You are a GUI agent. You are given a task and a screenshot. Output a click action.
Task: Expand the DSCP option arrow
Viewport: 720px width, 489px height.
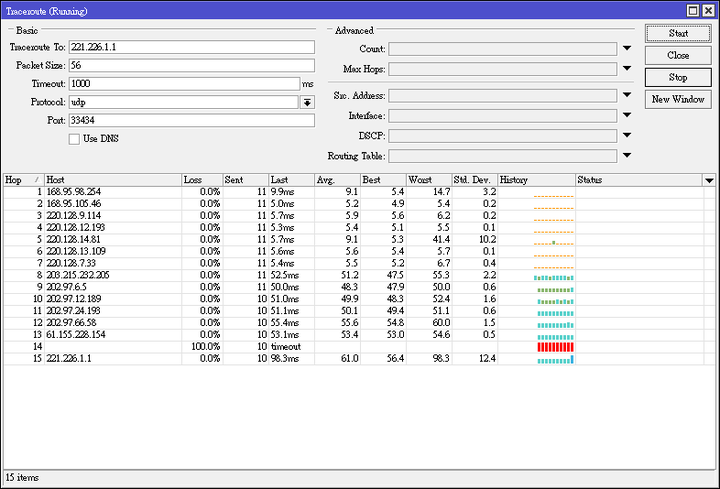(x=627, y=135)
